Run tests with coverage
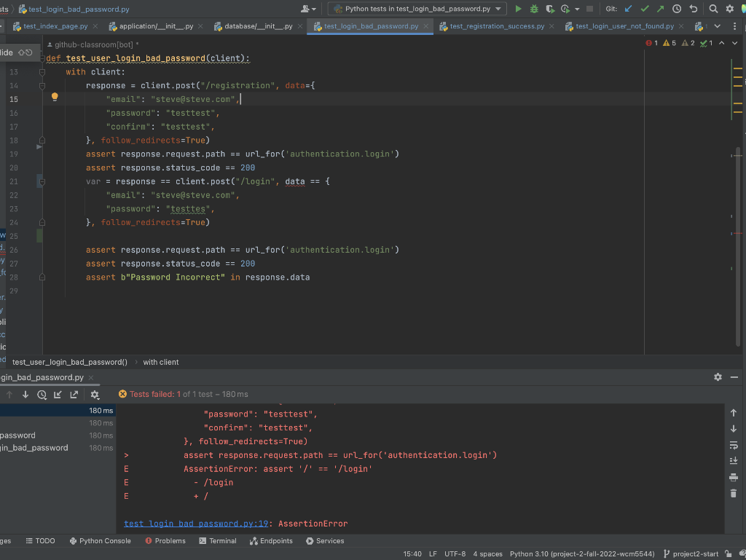Viewport: 746px width, 560px height. coord(551,9)
